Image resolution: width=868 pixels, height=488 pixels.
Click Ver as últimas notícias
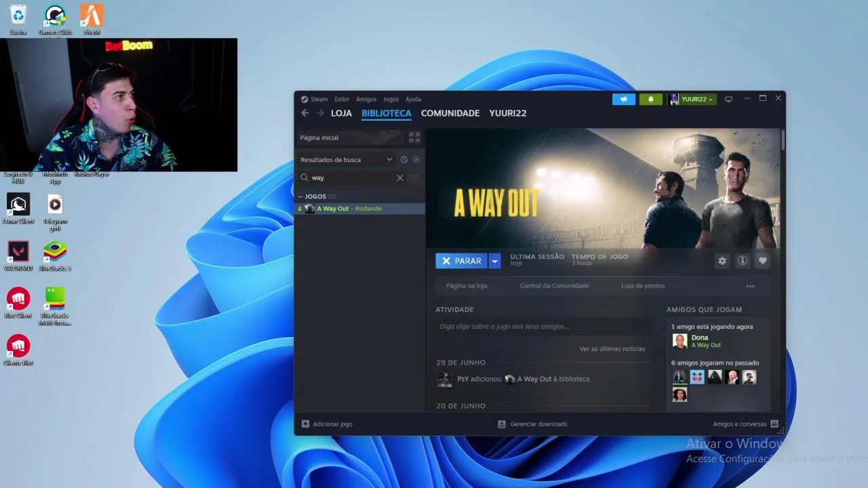pyautogui.click(x=612, y=349)
